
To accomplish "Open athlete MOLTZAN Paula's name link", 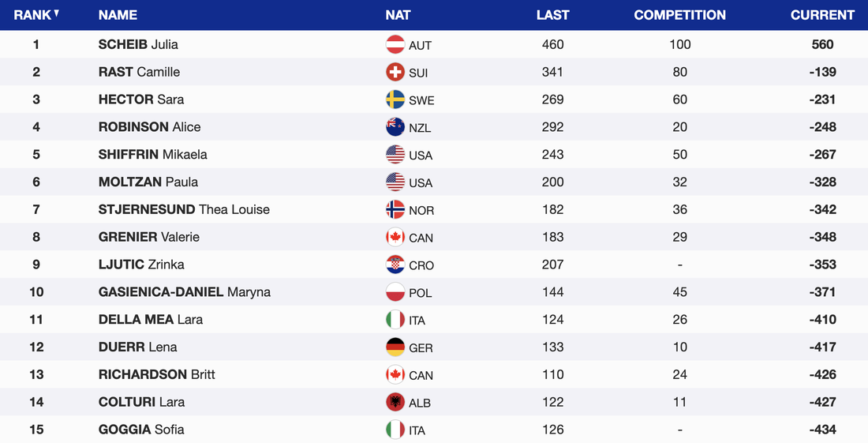I will pyautogui.click(x=148, y=182).
